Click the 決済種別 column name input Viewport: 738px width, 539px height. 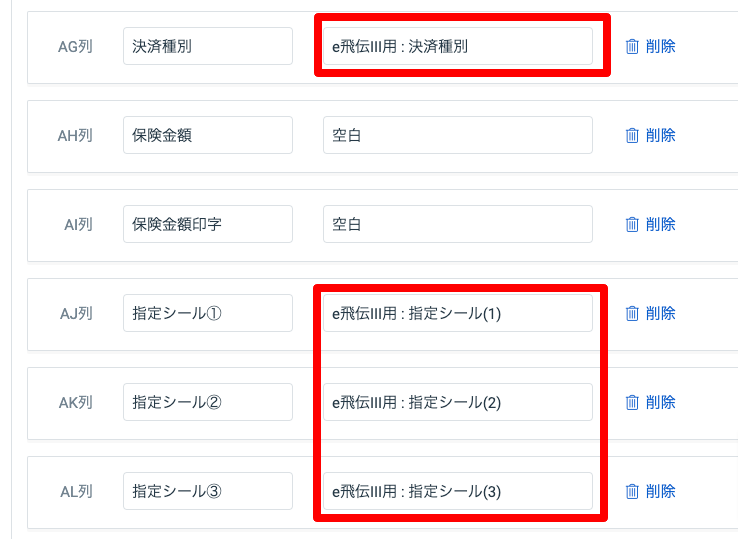[208, 46]
